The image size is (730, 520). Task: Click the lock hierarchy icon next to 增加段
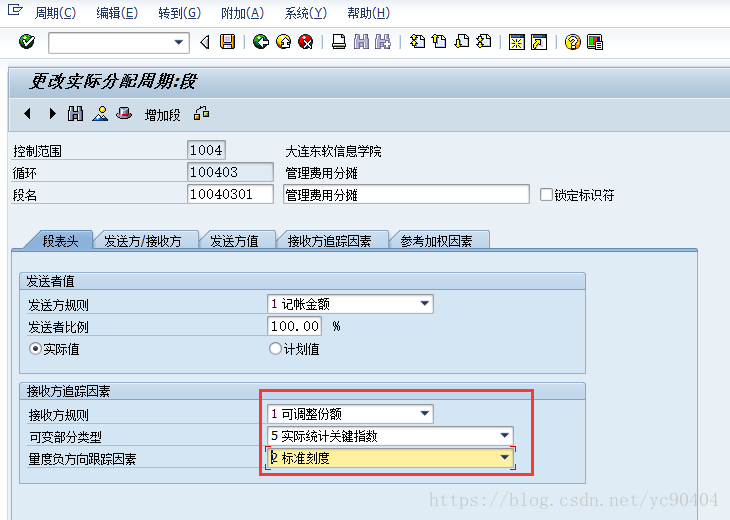pyautogui.click(x=201, y=113)
